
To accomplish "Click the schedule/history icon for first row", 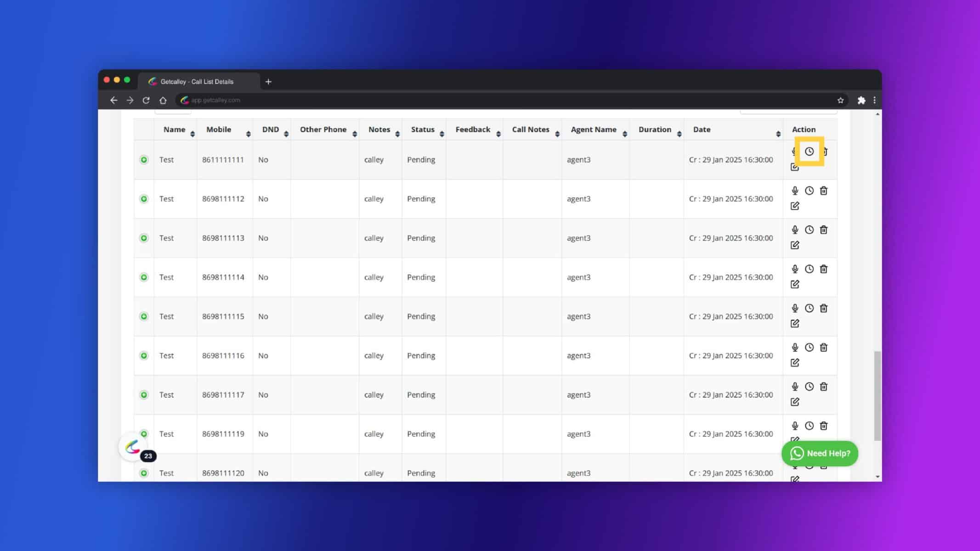I will click(808, 151).
